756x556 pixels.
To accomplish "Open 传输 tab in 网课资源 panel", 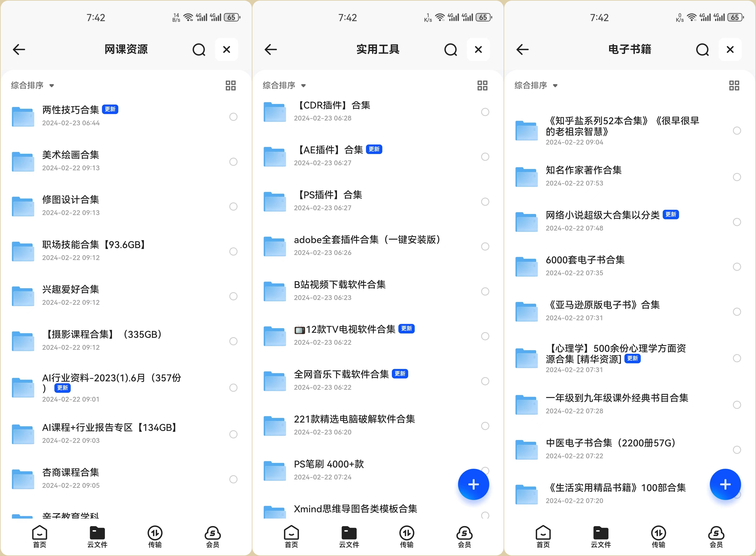I will [x=155, y=537].
